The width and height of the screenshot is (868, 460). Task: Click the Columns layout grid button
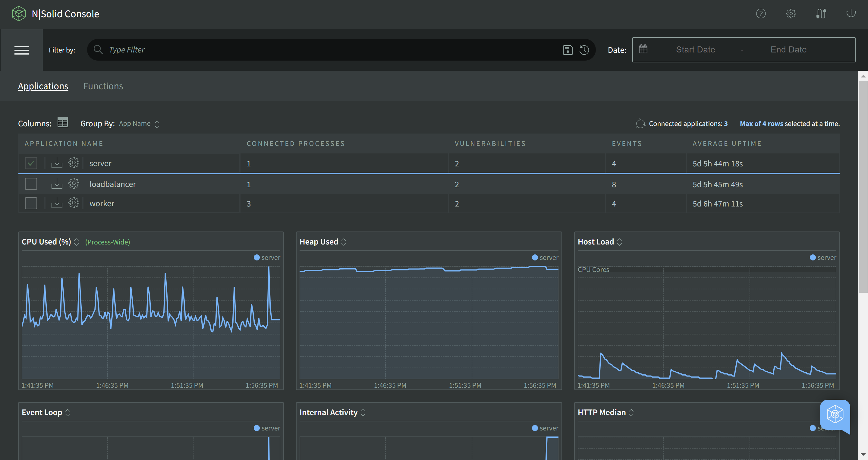pos(61,122)
